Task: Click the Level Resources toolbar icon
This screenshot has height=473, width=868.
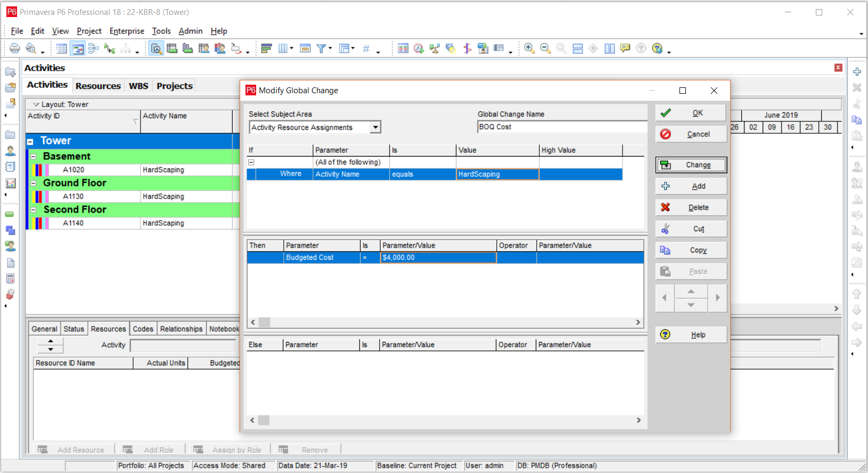Action: tap(435, 48)
